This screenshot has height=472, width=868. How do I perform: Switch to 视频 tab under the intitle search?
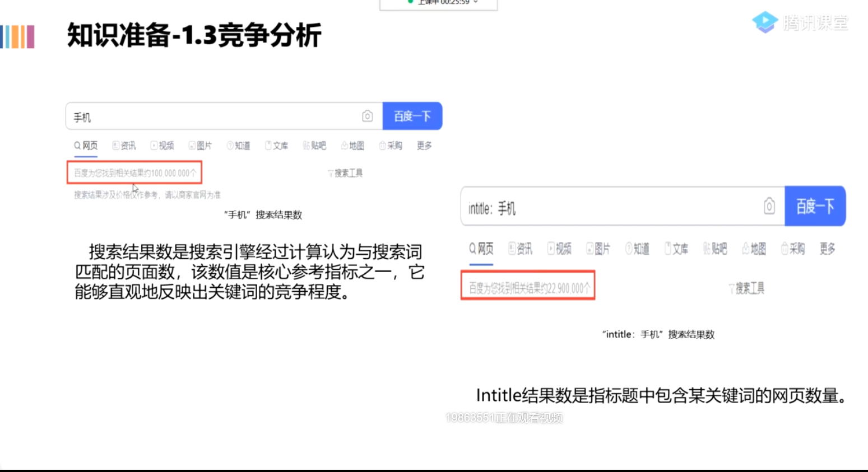pyautogui.click(x=560, y=249)
